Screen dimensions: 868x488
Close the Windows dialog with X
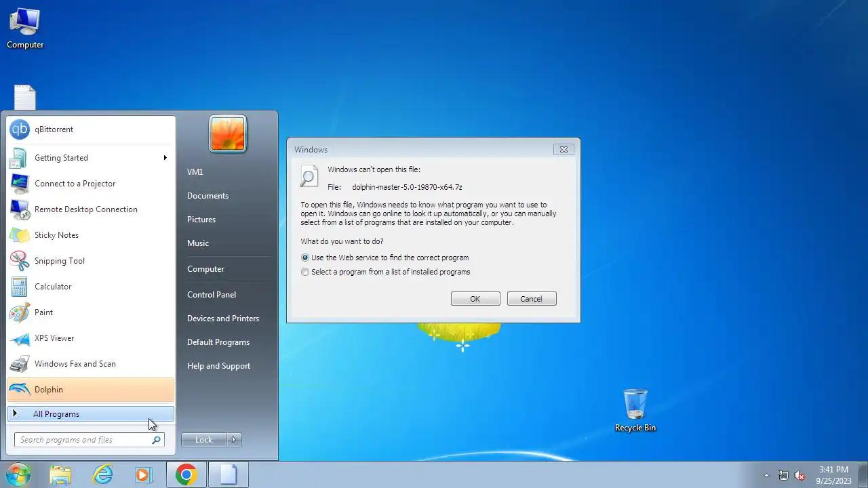tap(564, 149)
